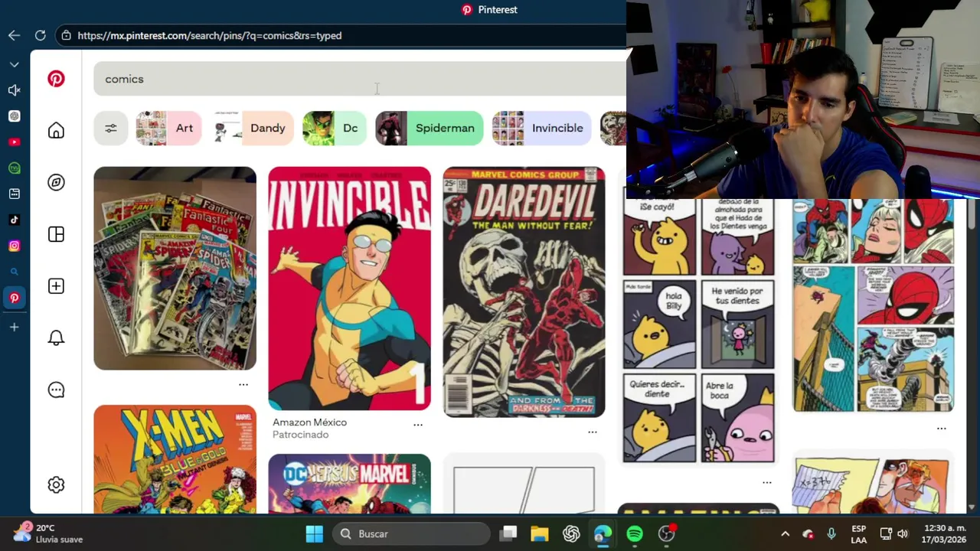Open OBS Studio from the taskbar
980x551 pixels.
point(667,533)
